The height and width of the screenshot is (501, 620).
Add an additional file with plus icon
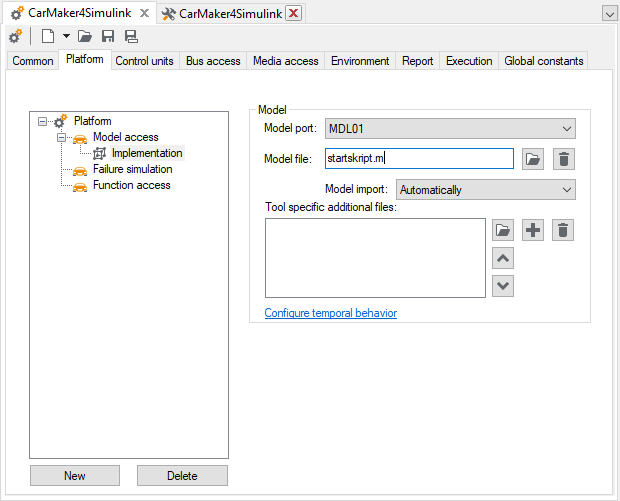(x=533, y=230)
